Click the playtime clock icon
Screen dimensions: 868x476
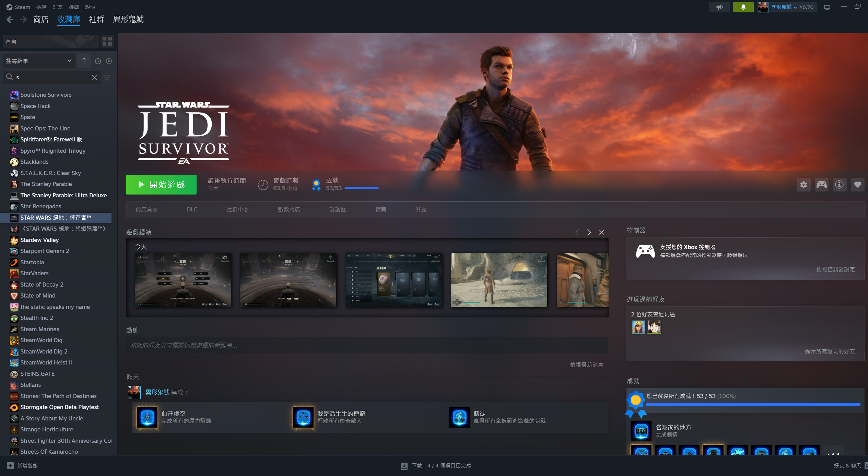(263, 185)
